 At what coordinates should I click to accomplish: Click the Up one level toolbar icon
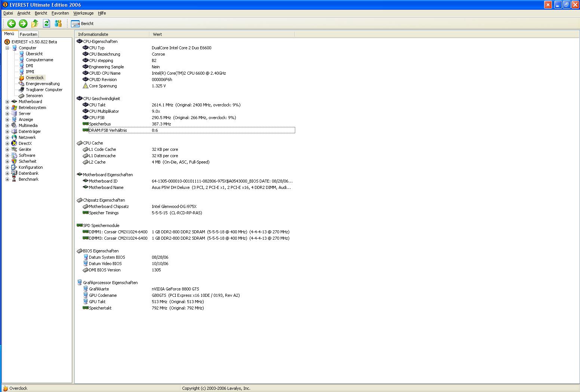point(35,24)
